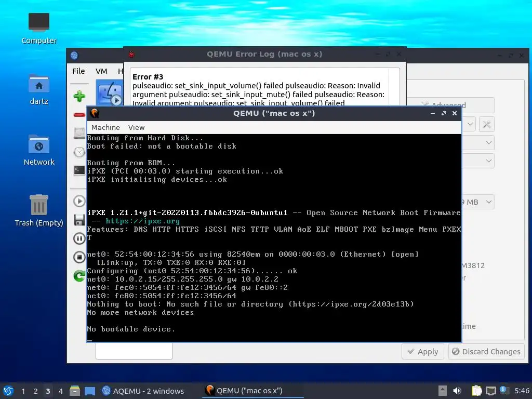Stop the VM with the stop icon
Screen dimensions: 532x399
click(x=79, y=257)
